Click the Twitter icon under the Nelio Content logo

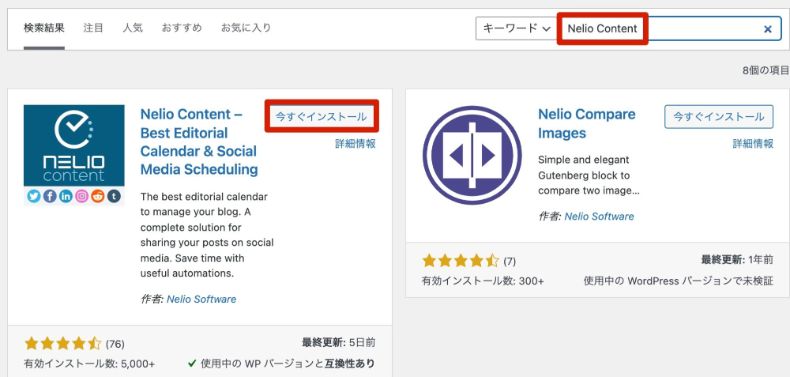tap(34, 196)
